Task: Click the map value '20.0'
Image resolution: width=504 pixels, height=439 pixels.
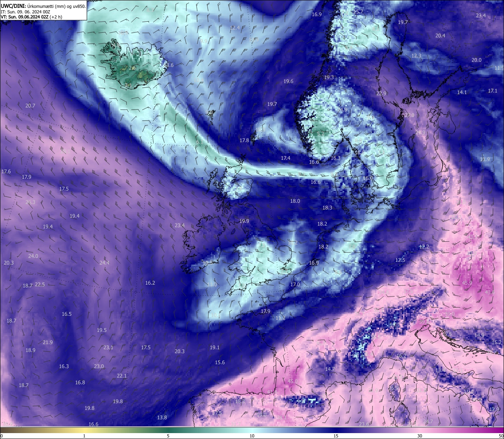Action: (476, 60)
